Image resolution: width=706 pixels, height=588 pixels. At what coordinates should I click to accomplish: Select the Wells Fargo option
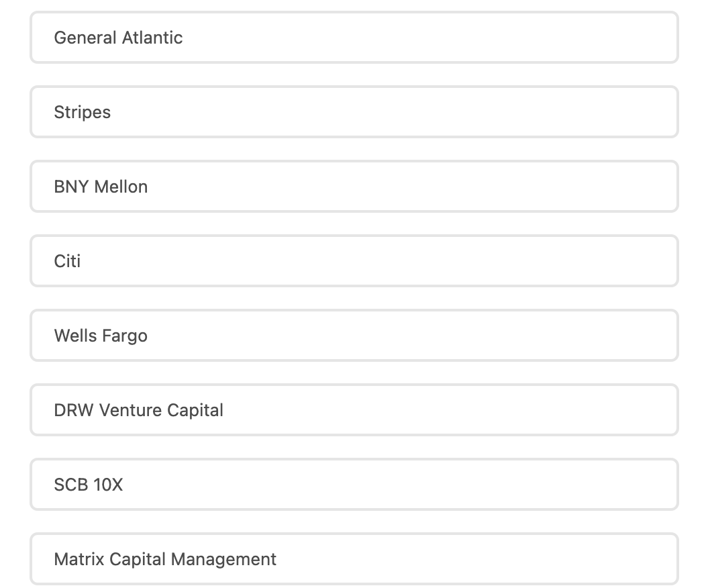tap(354, 336)
